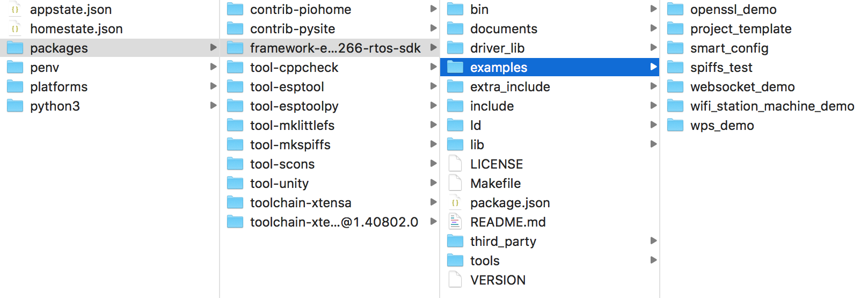Click the Makefile blank file icon
Image resolution: width=868 pixels, height=298 pixels.
(455, 183)
